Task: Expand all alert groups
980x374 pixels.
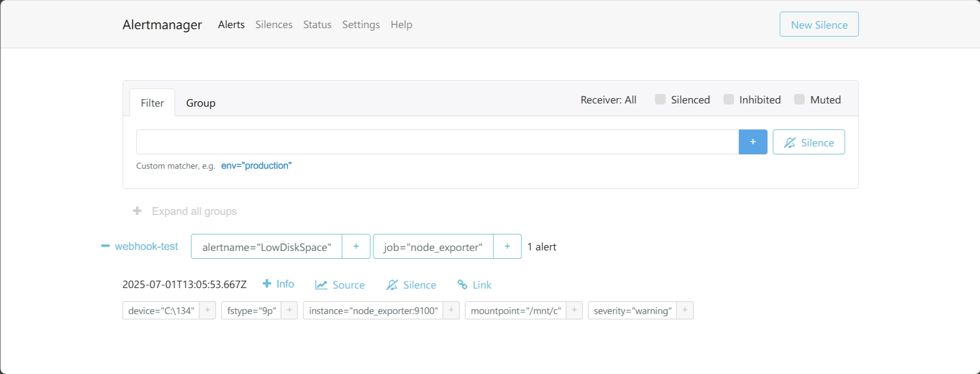Action: pos(185,211)
